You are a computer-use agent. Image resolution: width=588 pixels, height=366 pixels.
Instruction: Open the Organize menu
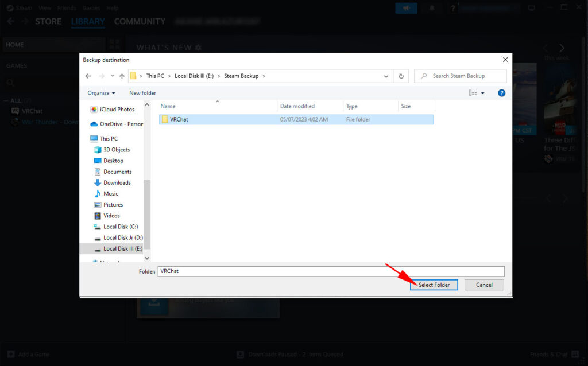click(x=101, y=93)
